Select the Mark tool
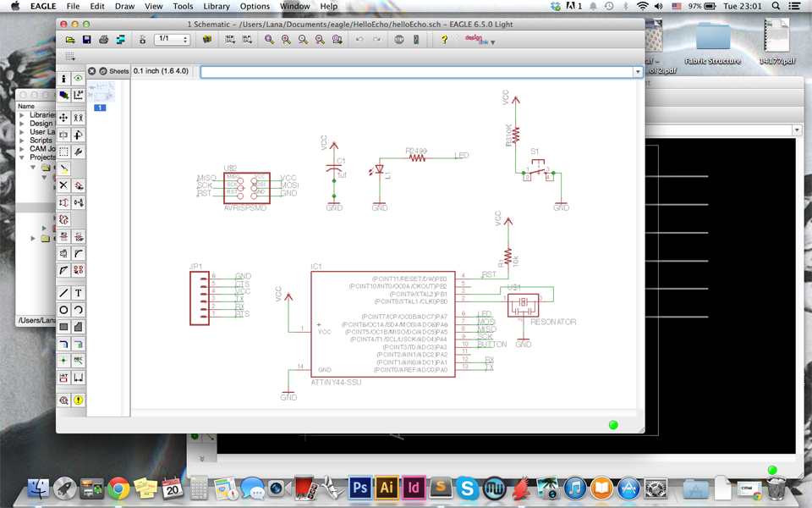 click(x=78, y=95)
